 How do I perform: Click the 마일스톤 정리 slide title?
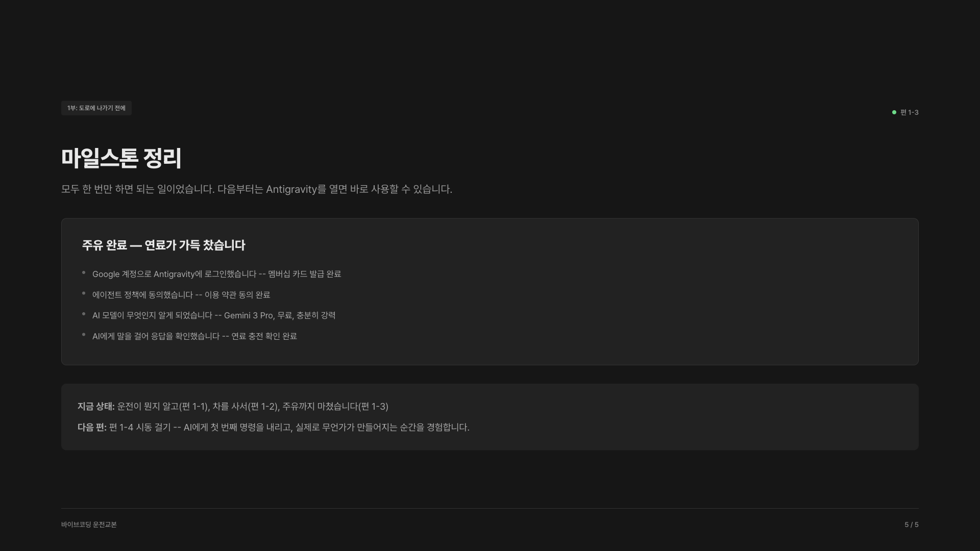121,158
